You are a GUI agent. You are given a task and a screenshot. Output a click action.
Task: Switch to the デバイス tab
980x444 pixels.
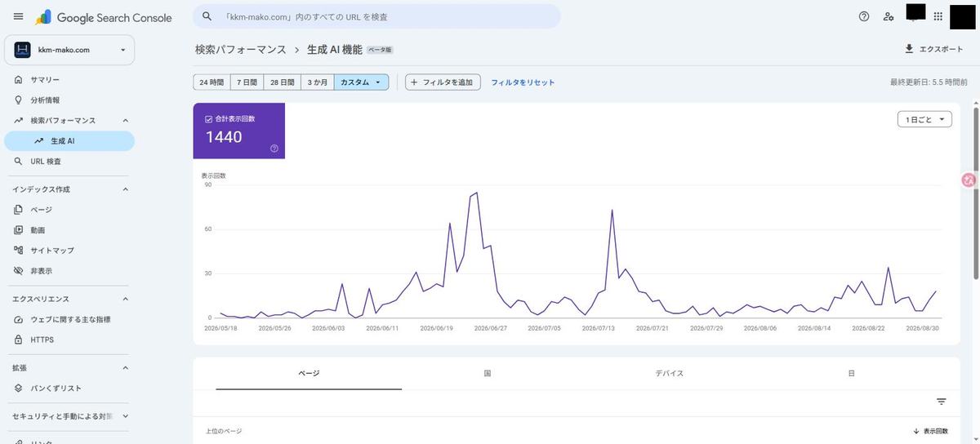click(x=669, y=373)
